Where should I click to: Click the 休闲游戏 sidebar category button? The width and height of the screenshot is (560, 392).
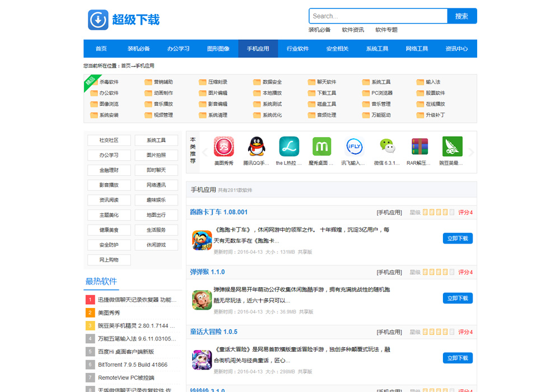[156, 245]
